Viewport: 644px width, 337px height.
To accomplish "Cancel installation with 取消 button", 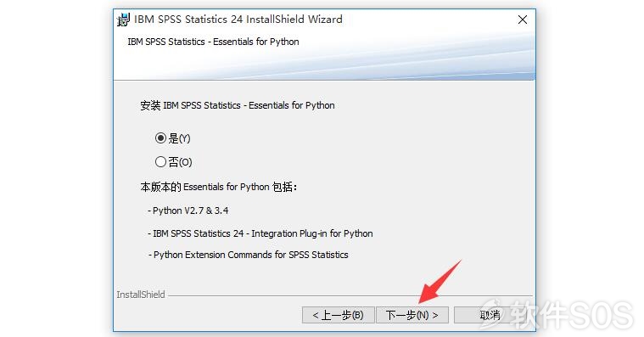I will tap(490, 315).
